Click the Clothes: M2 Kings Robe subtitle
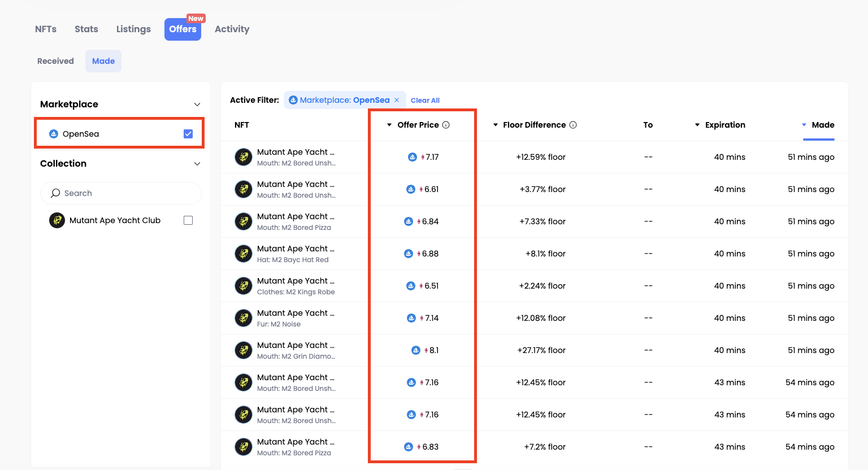 point(296,292)
